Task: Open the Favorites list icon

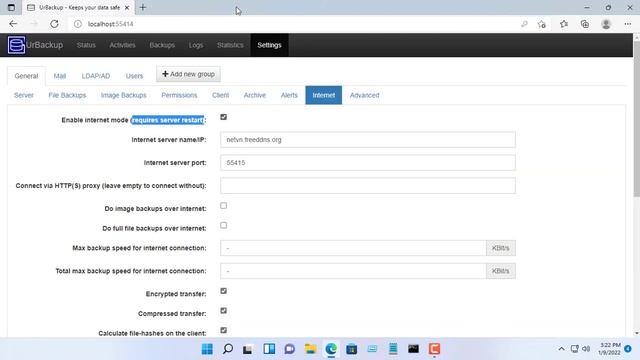Action: pyautogui.click(x=564, y=24)
